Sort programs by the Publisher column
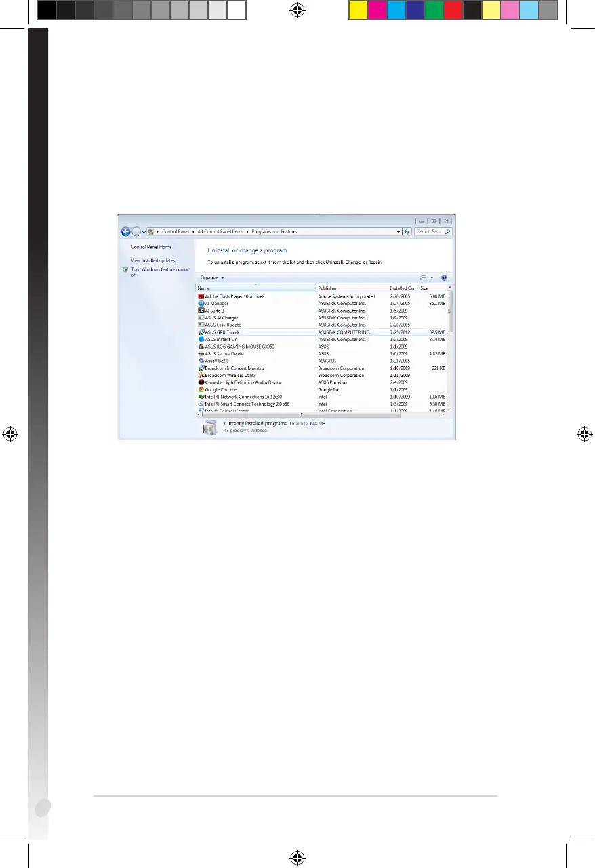Viewport: 595px width, 868px height. pyautogui.click(x=352, y=288)
